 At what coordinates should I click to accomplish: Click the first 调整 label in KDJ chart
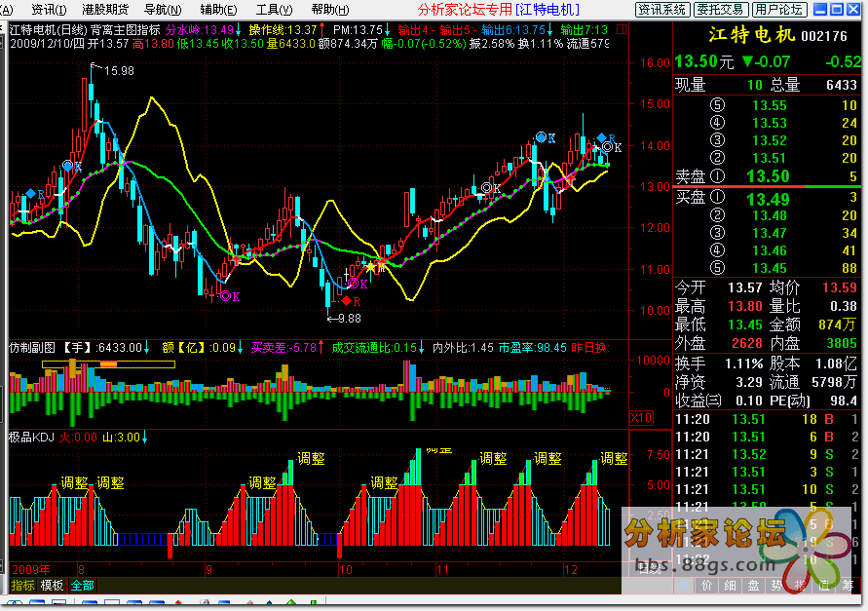[x=74, y=483]
